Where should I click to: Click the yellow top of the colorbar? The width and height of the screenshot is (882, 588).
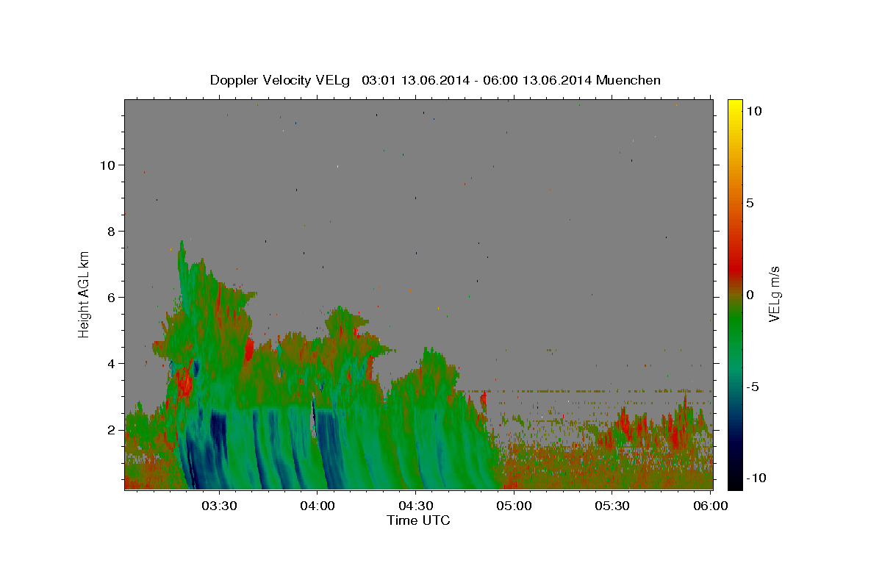735,107
